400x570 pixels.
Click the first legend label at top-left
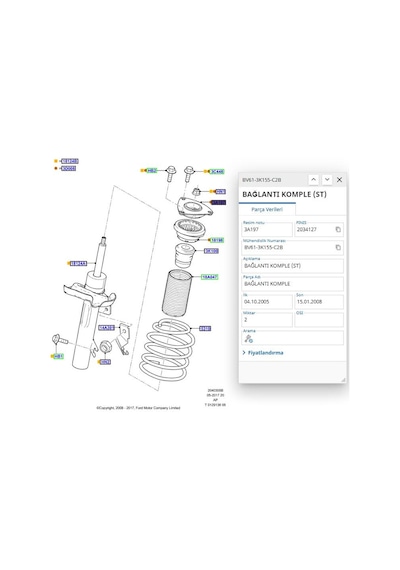coord(69,161)
